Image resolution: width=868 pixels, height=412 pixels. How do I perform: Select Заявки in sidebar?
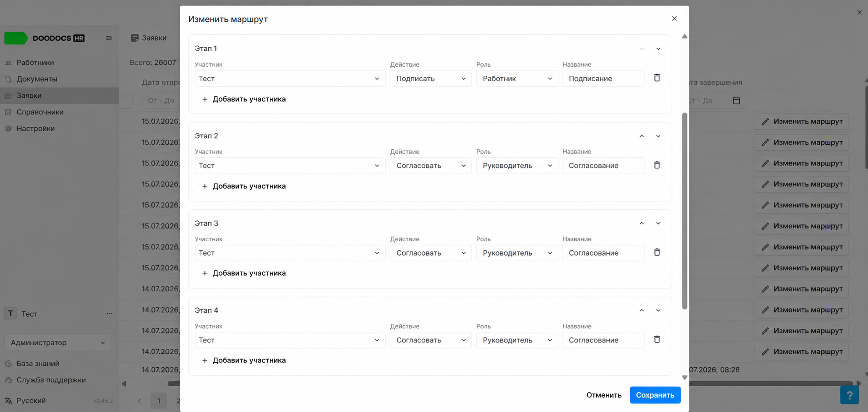59,95
